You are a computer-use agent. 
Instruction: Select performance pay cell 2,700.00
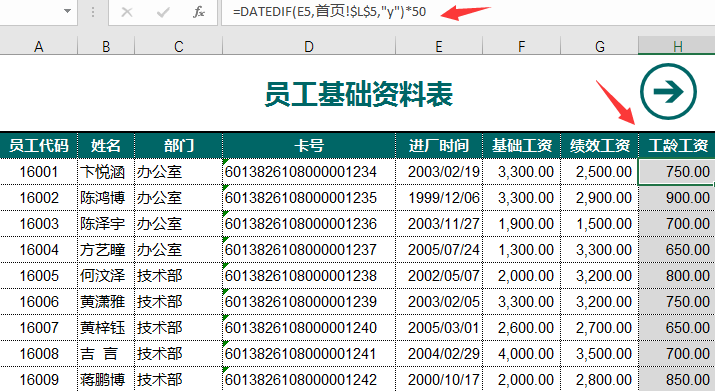click(x=599, y=328)
